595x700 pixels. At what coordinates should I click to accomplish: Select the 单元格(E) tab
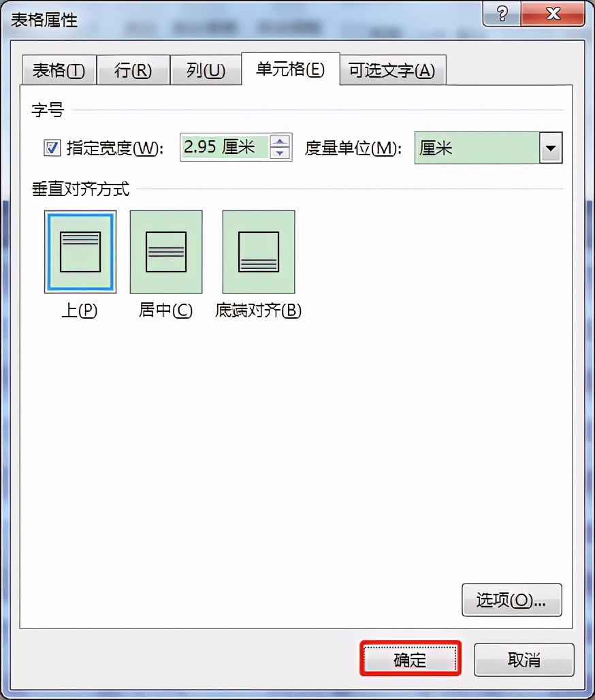[291, 69]
